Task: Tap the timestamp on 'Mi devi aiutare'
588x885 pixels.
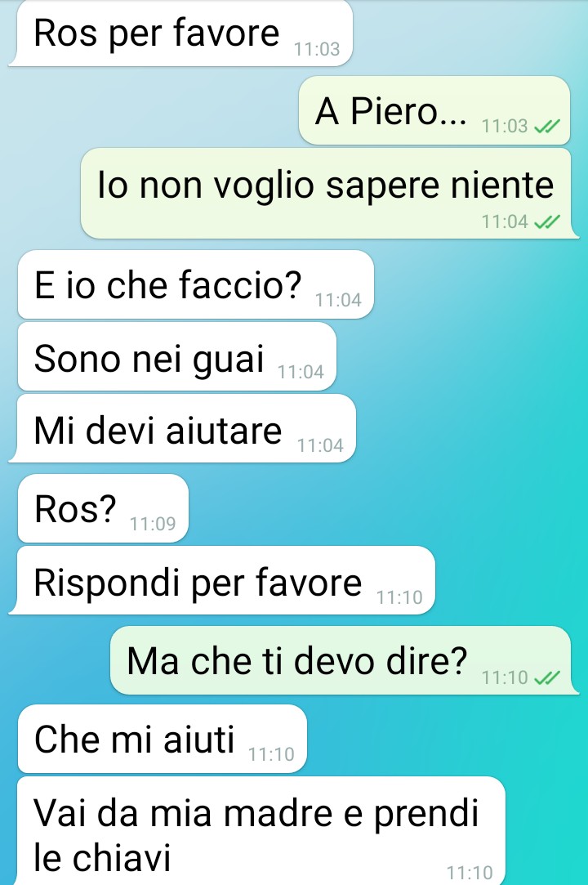Action: (320, 445)
